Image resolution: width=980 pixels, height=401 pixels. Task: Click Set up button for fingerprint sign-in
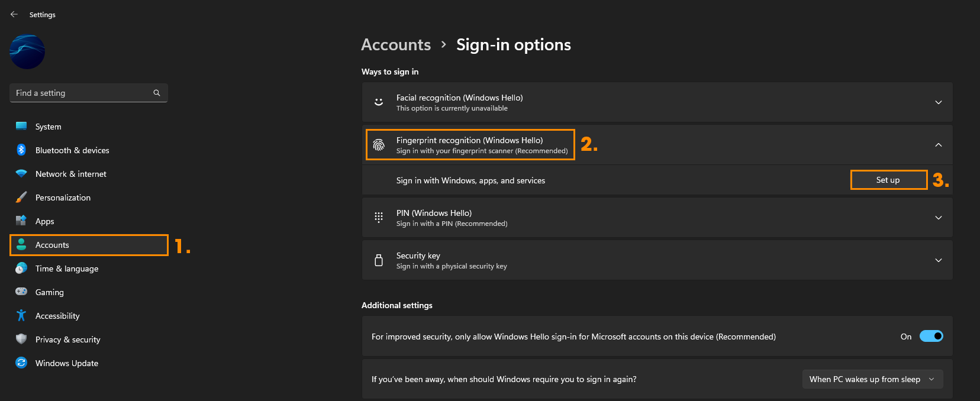point(888,180)
